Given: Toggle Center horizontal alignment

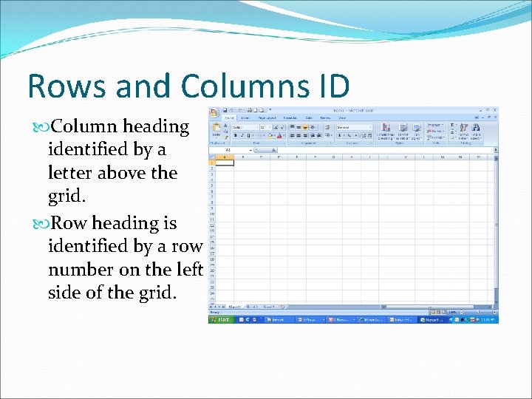Looking at the screenshot, I should [299, 135].
